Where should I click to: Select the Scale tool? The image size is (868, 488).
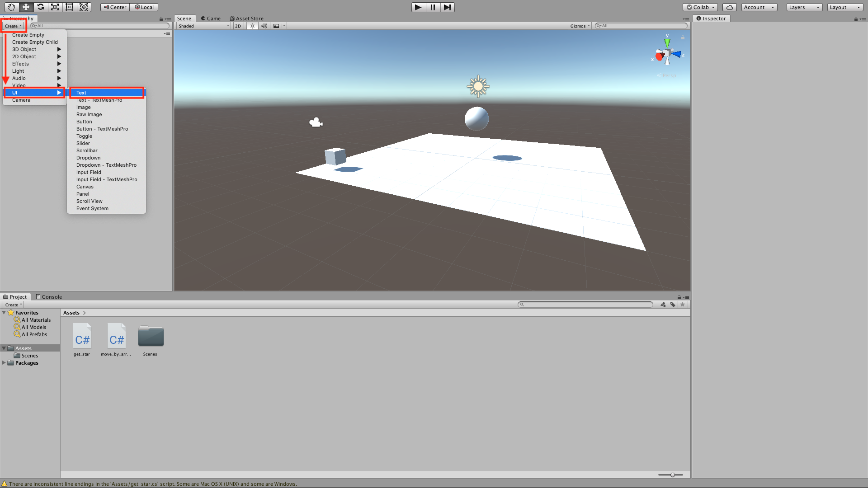click(55, 7)
